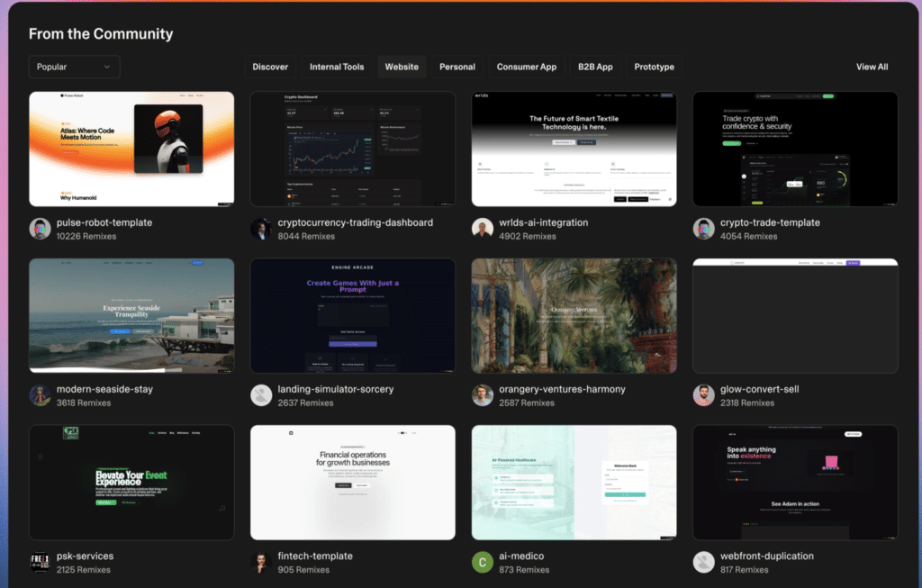Click the green C avatar for ai-medico
922x588 pixels.
click(x=483, y=562)
